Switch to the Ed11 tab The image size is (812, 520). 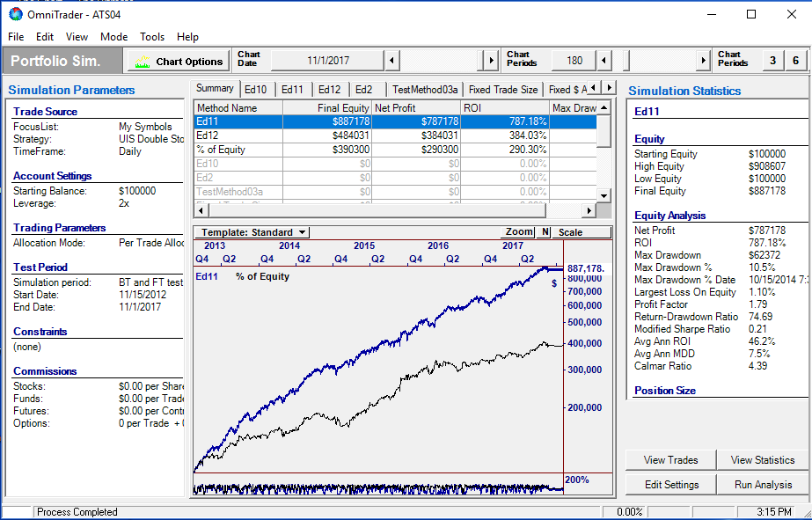click(x=293, y=90)
